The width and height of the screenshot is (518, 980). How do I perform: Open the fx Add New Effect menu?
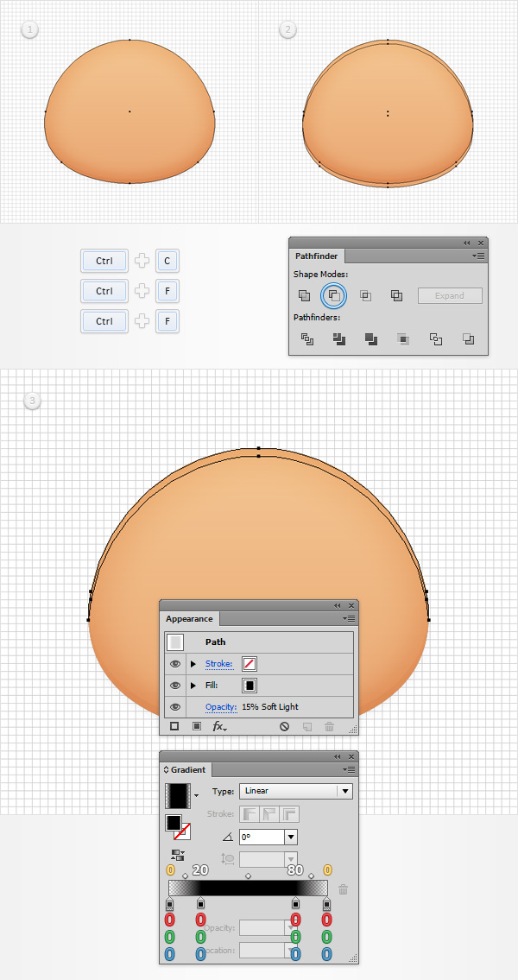click(219, 727)
